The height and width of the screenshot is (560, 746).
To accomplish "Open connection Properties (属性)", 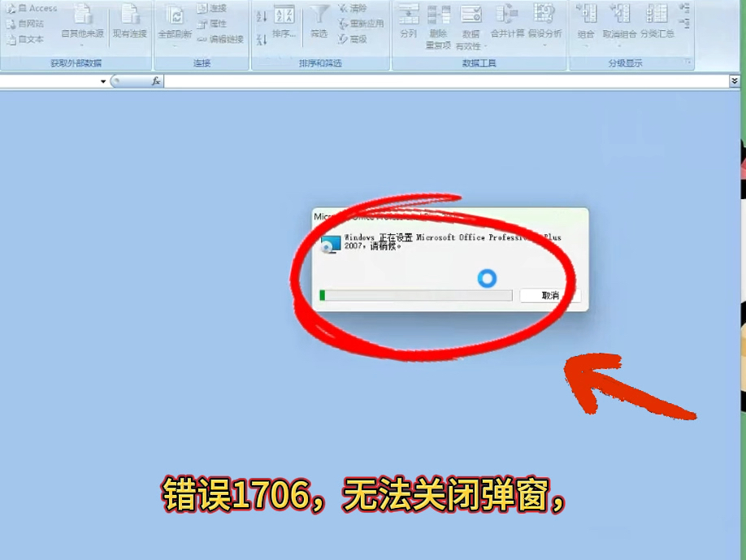I will tap(212, 24).
